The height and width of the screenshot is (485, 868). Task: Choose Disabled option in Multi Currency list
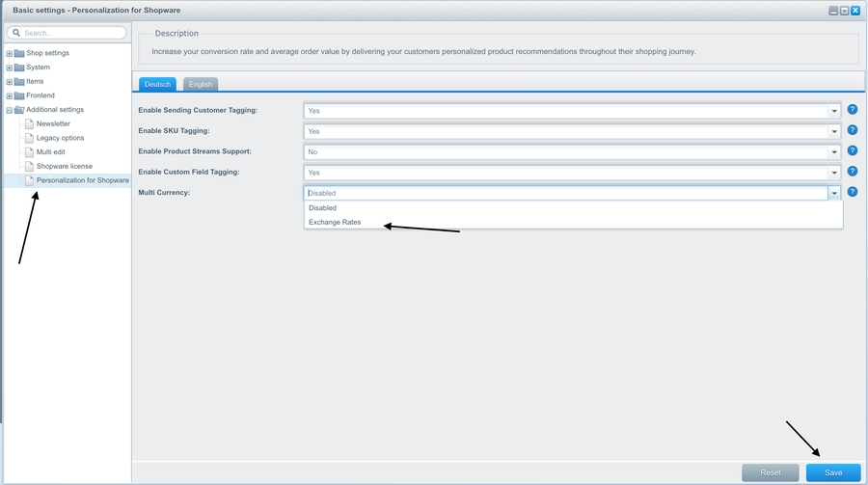click(322, 208)
